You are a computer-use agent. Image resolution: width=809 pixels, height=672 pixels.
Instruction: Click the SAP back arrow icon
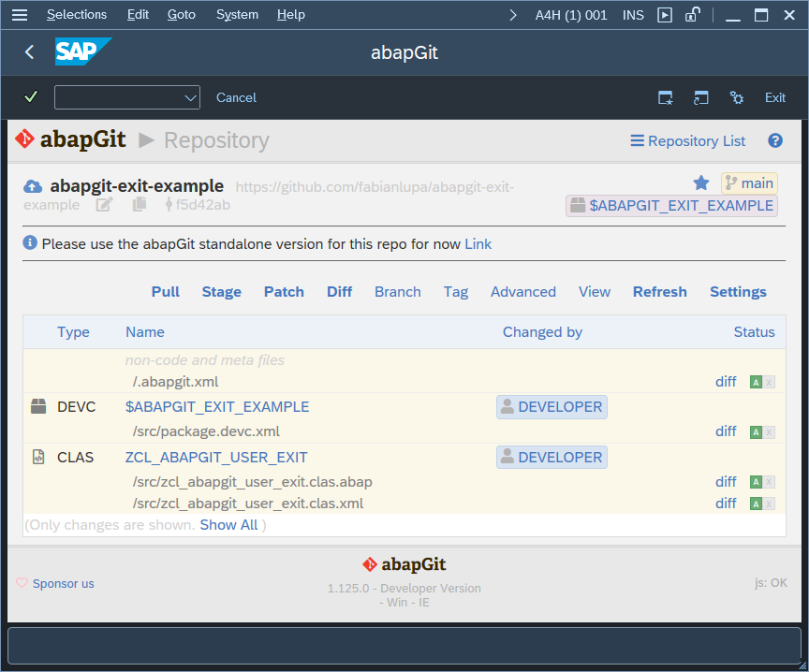tap(29, 52)
